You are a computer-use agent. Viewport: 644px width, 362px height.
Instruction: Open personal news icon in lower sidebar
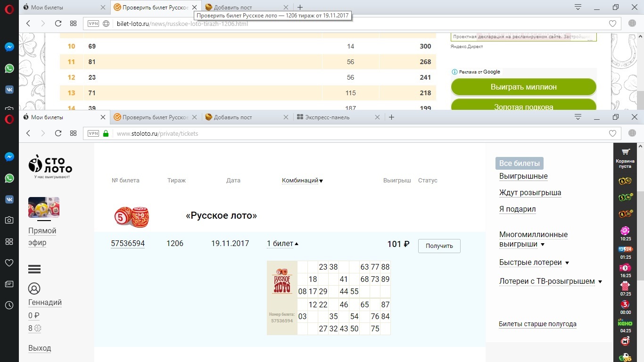[9, 284]
